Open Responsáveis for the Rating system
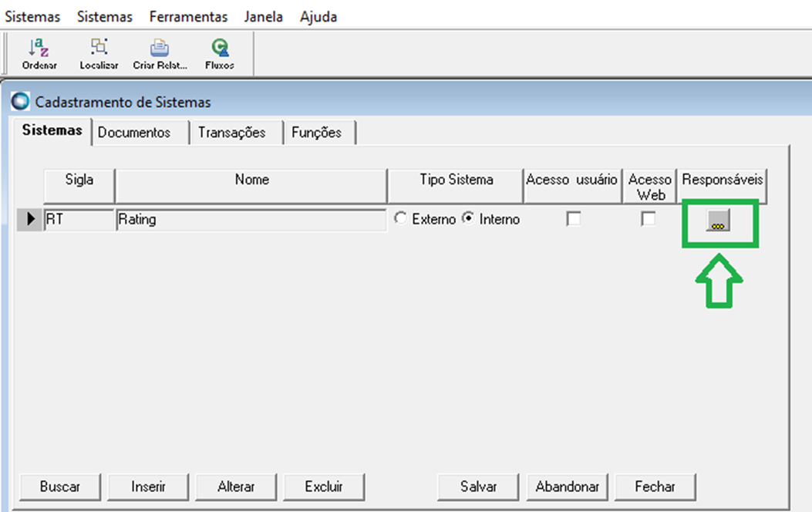Image resolution: width=812 pixels, height=512 pixels. tap(719, 221)
